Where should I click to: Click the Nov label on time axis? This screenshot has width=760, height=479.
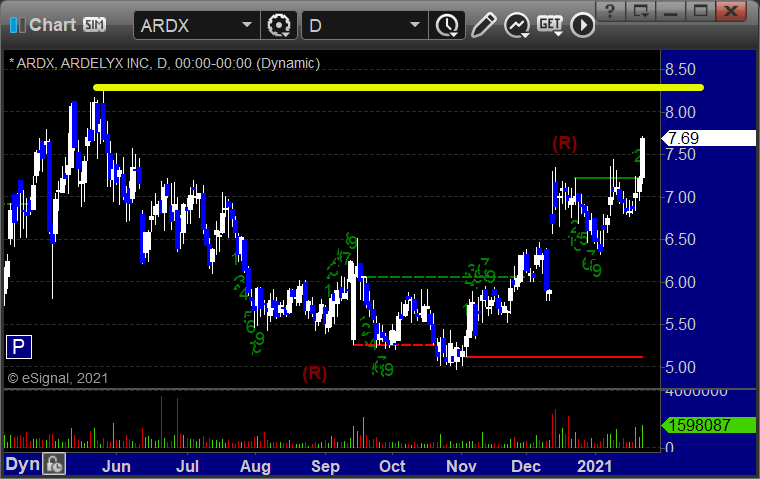tap(461, 466)
